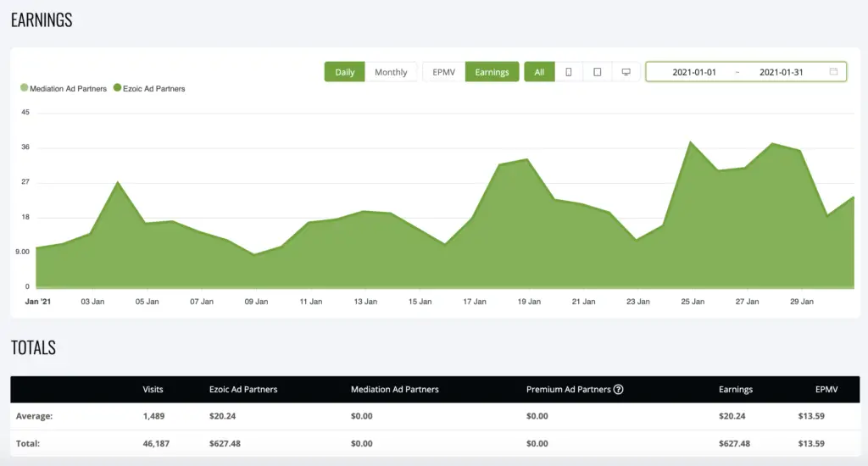Select the tablet device filter icon
Viewport: 868px width, 466px height.
(598, 72)
